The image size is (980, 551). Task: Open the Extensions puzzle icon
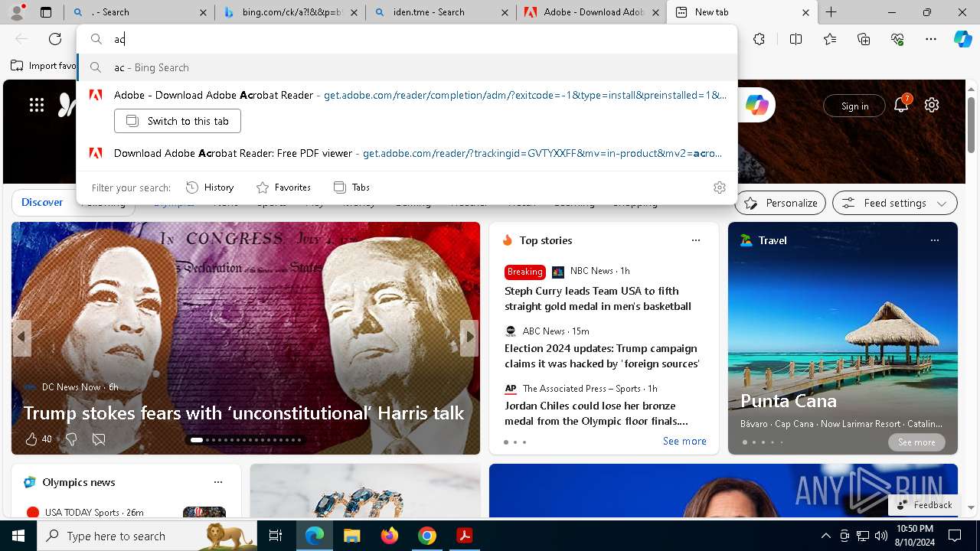tap(759, 39)
